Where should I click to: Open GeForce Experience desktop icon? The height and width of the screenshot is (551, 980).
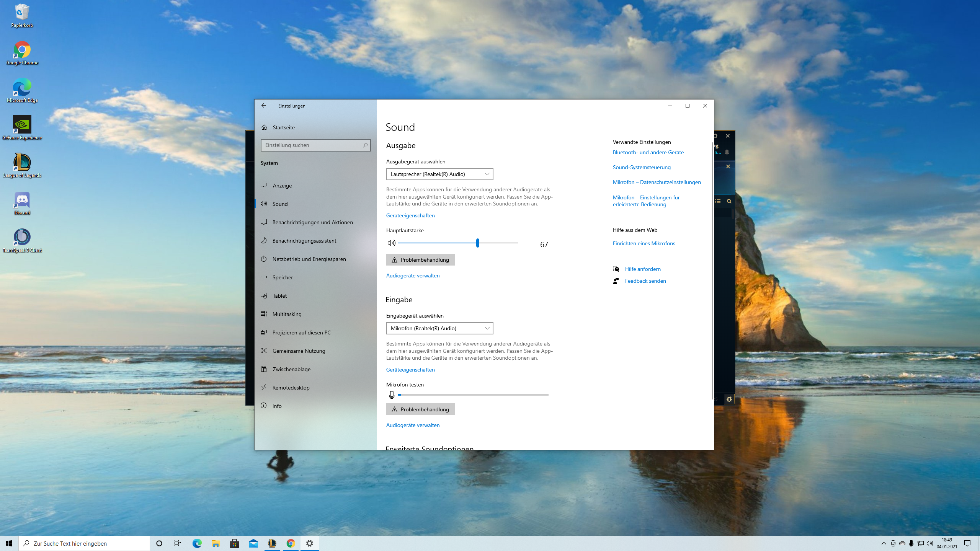tap(22, 125)
